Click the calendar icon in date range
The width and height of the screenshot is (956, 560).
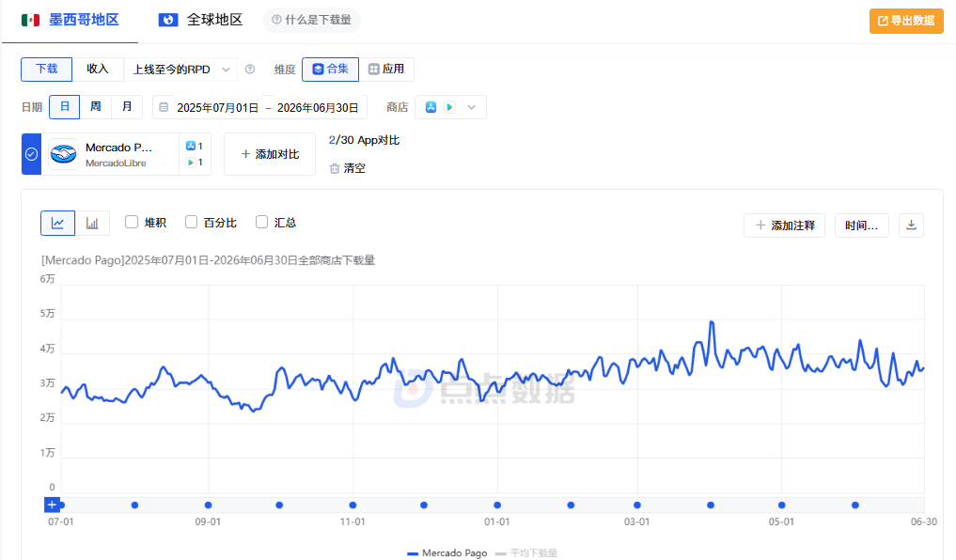[164, 107]
